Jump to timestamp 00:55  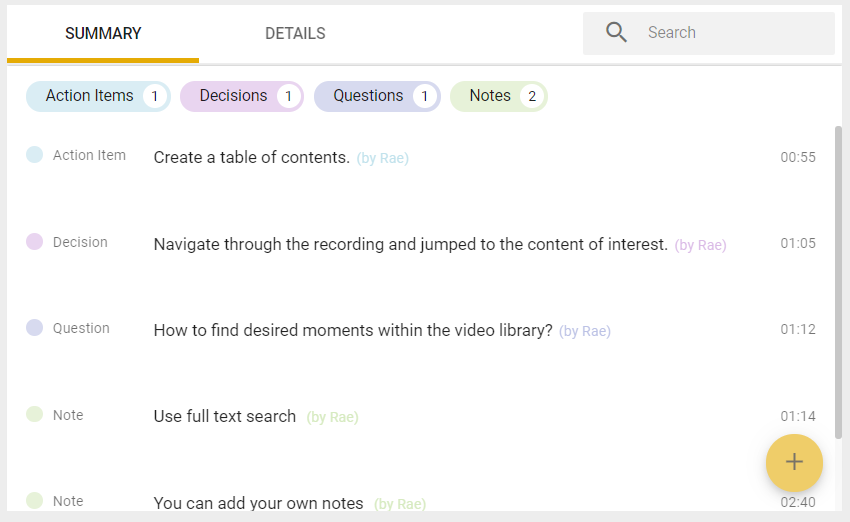(798, 157)
